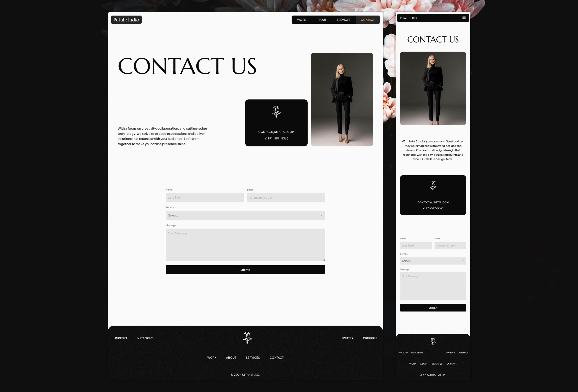Click the tulip icon on dark contact card
This screenshot has height=392, width=578.
(276, 112)
